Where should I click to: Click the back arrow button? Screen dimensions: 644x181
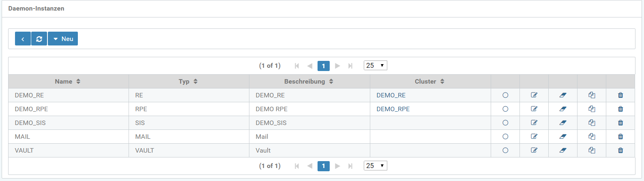23,39
